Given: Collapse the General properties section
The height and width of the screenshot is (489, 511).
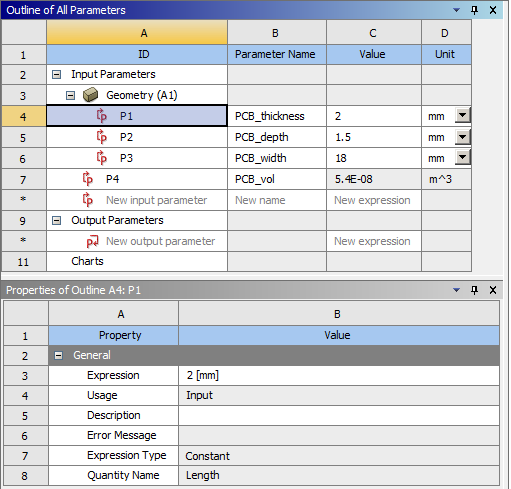Looking at the screenshot, I should click(x=58, y=356).
